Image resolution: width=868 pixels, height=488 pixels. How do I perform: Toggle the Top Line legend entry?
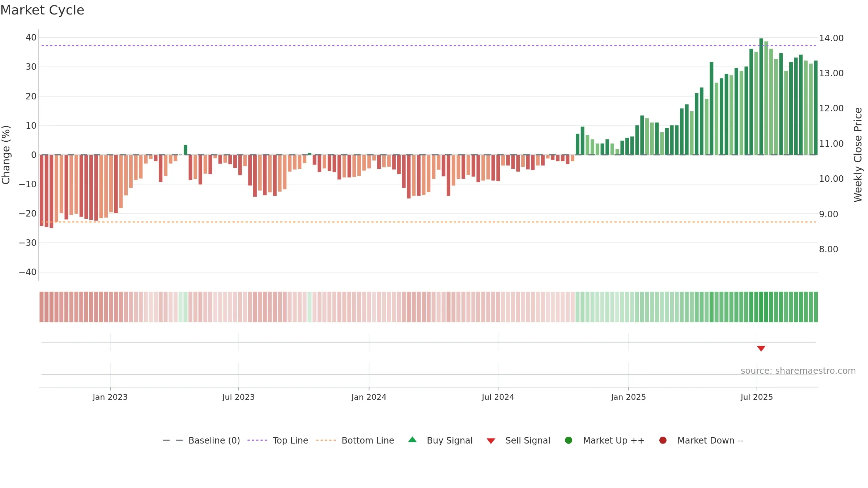tap(278, 440)
